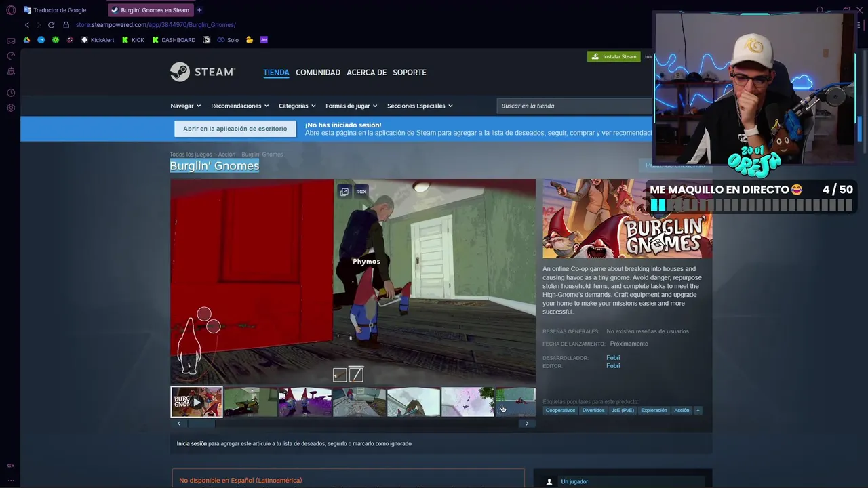Open Settings gear icon in sidebar
Screen dimensions: 868x488
pos(11,108)
